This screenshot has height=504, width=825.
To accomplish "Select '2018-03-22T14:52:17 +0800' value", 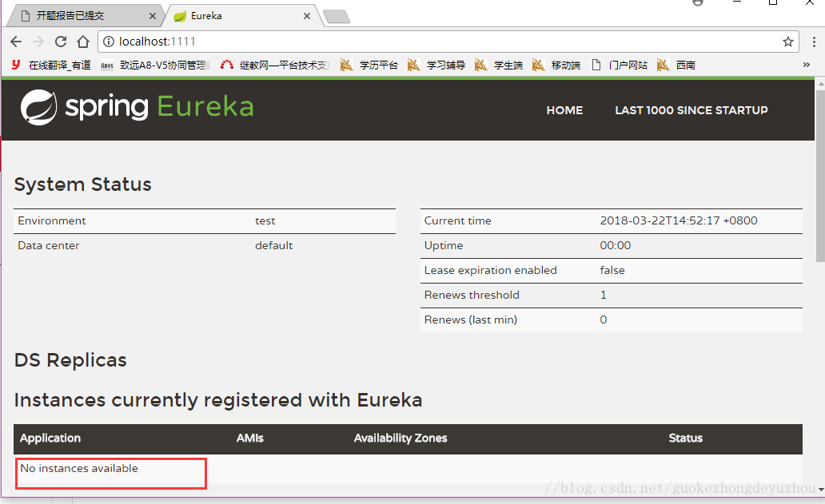I will click(679, 220).
